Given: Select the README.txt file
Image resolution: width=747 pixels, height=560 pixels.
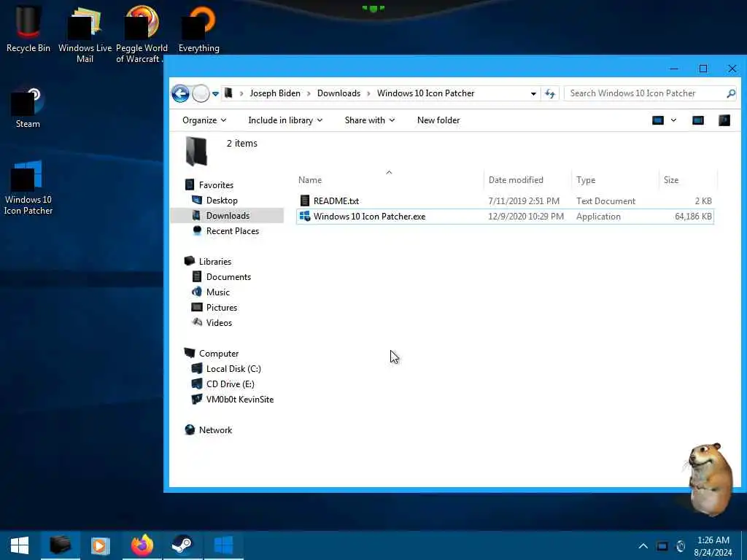Looking at the screenshot, I should (x=505, y=201).
